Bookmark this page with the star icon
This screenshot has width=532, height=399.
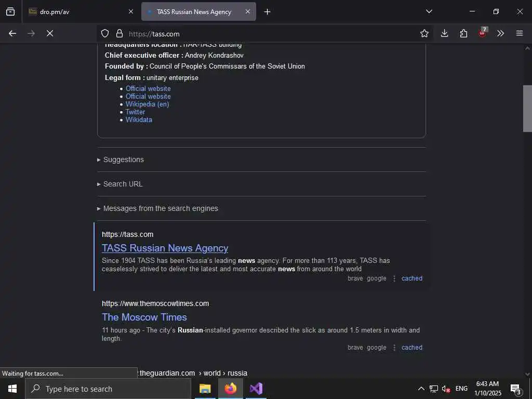click(424, 33)
